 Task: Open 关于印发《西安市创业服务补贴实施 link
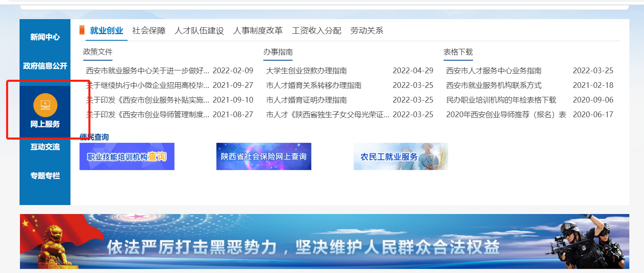tap(147, 100)
